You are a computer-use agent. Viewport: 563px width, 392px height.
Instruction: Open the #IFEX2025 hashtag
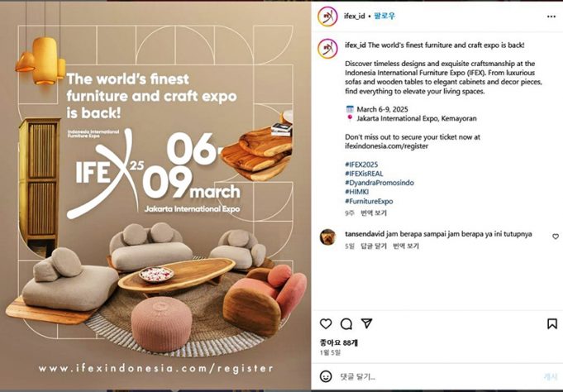point(361,165)
